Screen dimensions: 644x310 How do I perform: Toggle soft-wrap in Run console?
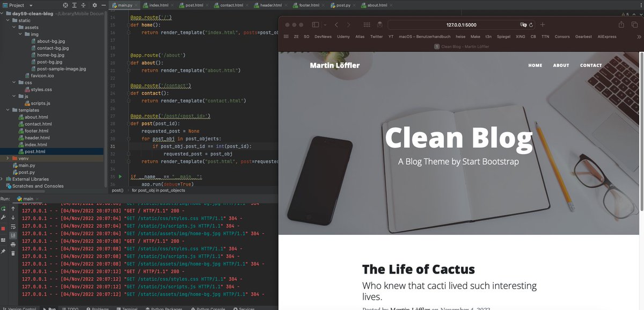click(x=13, y=227)
